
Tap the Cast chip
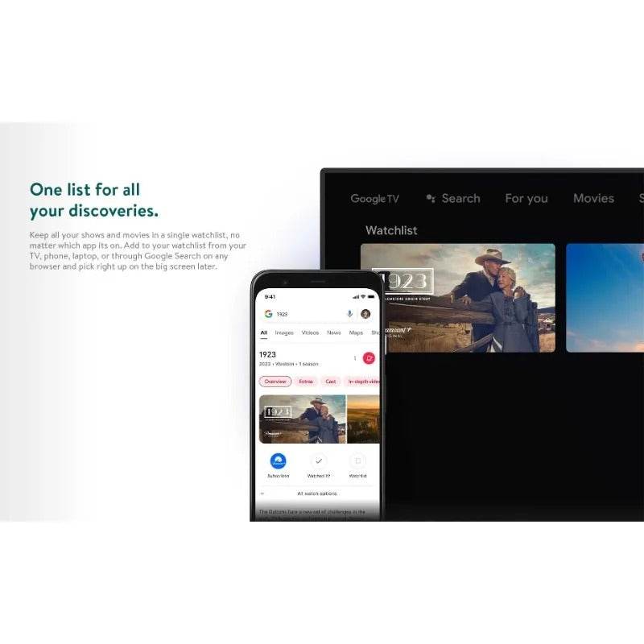[x=330, y=382]
